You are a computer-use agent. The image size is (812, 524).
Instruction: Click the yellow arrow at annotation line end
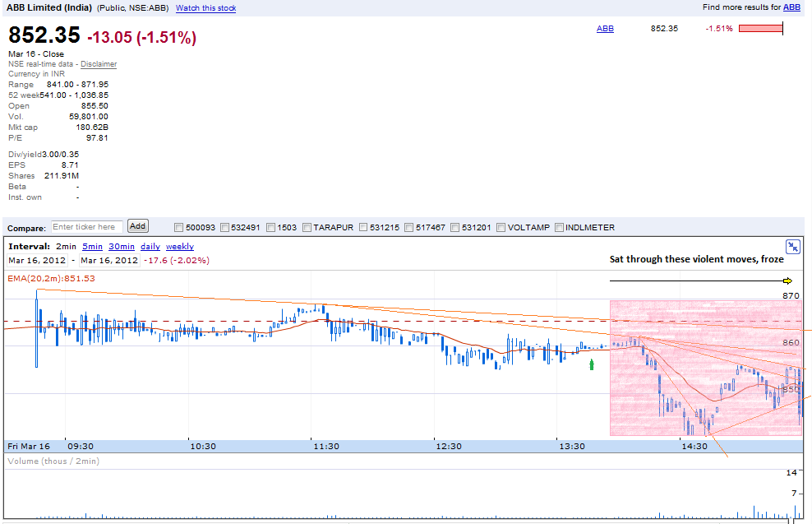pyautogui.click(x=787, y=281)
